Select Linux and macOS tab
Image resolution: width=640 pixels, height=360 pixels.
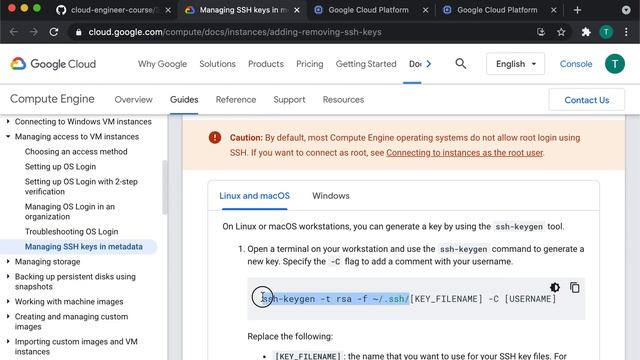coord(254,196)
